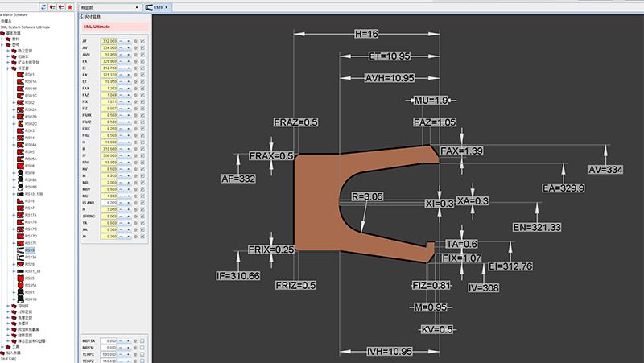Click the RS09 black circle seal icon
The height and width of the screenshot is (363, 644).
(x=19, y=171)
